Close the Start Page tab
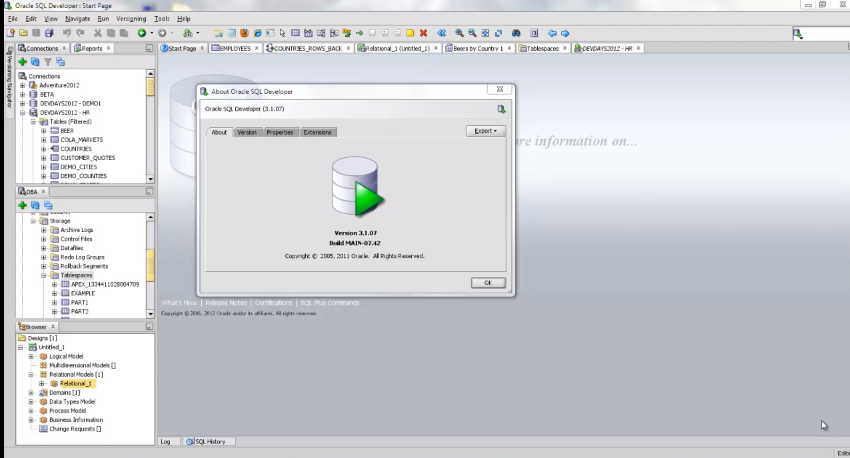 coord(202,48)
